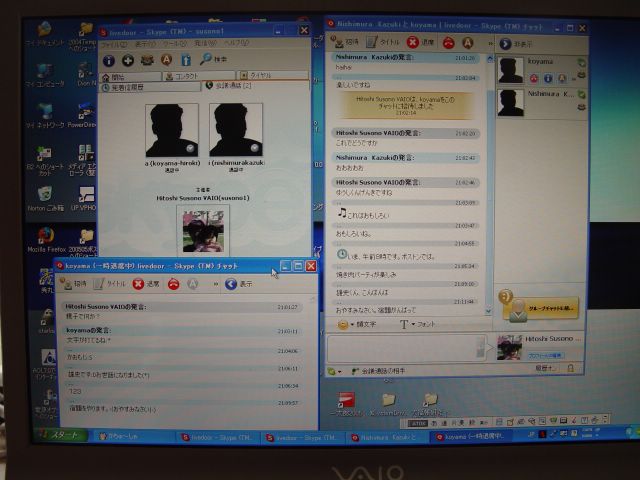Click red hang-up phone icon in koyama chat

pos(173,284)
